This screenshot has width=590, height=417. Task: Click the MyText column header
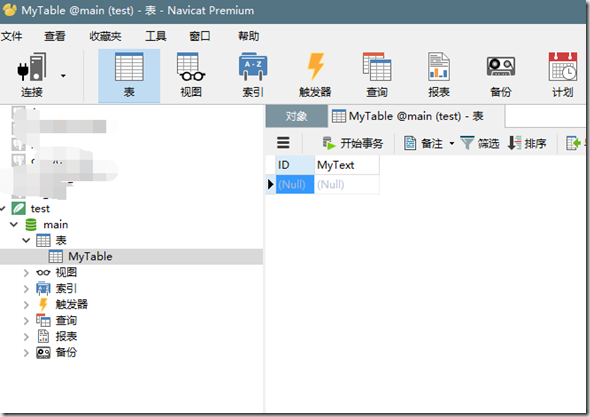(347, 165)
